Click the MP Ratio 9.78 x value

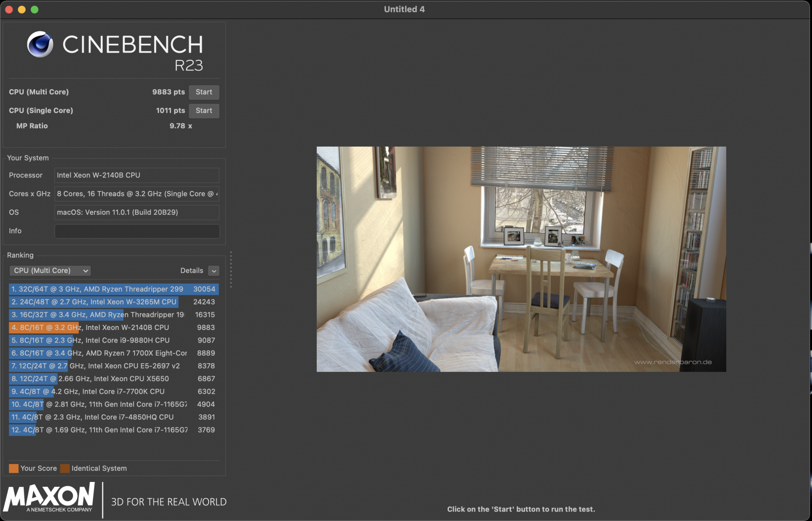181,126
